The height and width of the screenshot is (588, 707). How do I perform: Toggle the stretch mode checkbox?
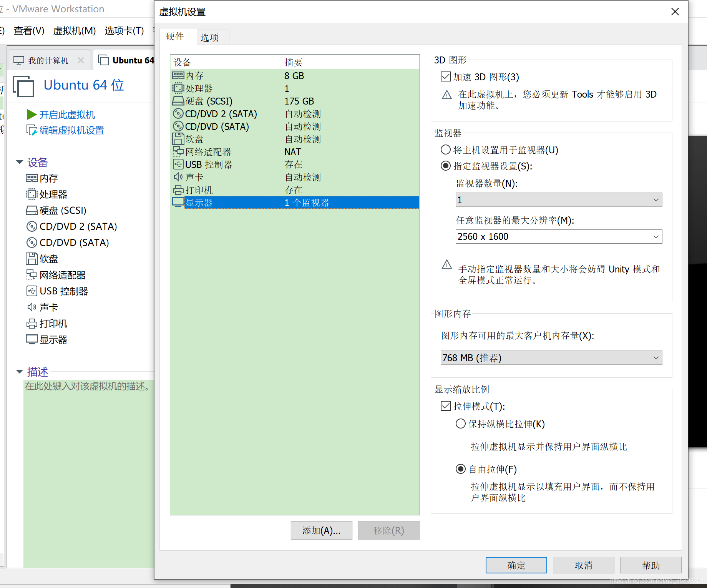click(x=446, y=406)
